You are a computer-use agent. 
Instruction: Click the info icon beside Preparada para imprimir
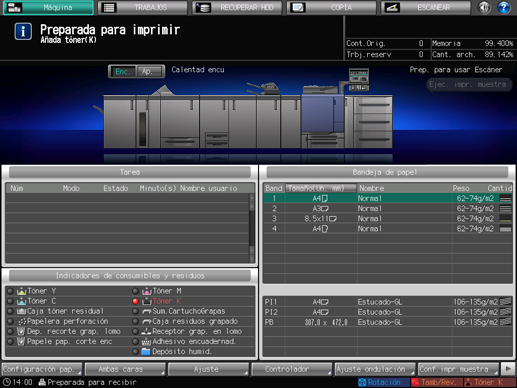click(23, 31)
